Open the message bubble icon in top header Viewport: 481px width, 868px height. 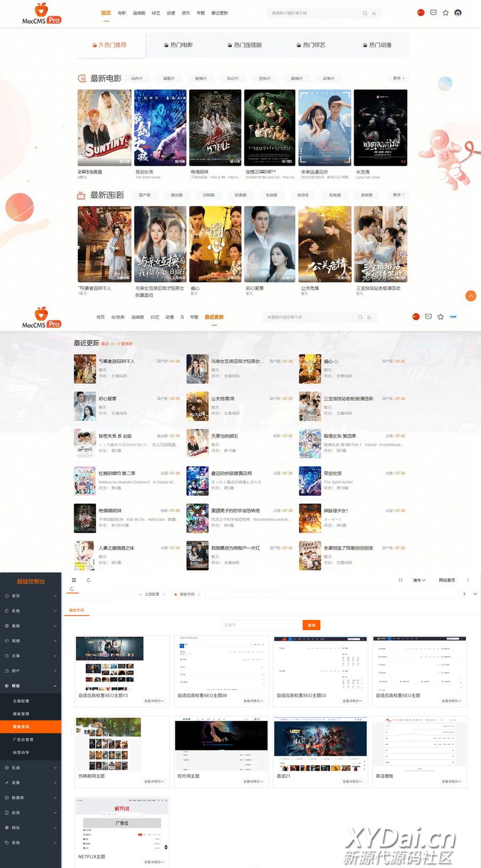[x=433, y=12]
